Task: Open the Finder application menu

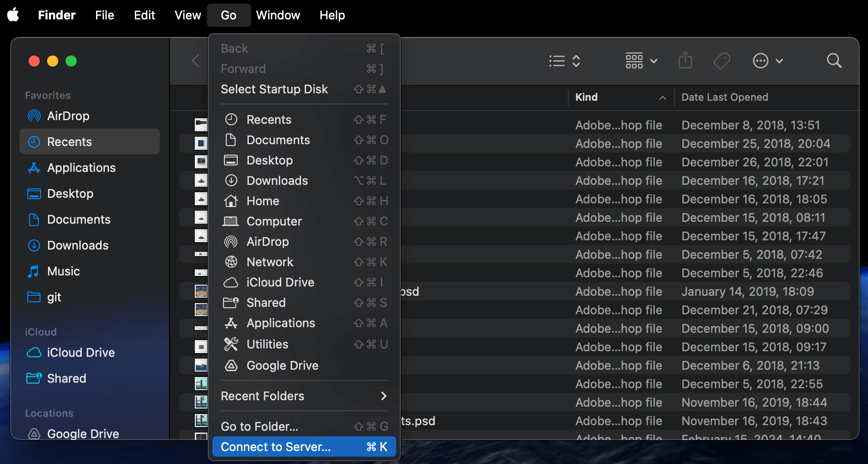Action: 57,15
